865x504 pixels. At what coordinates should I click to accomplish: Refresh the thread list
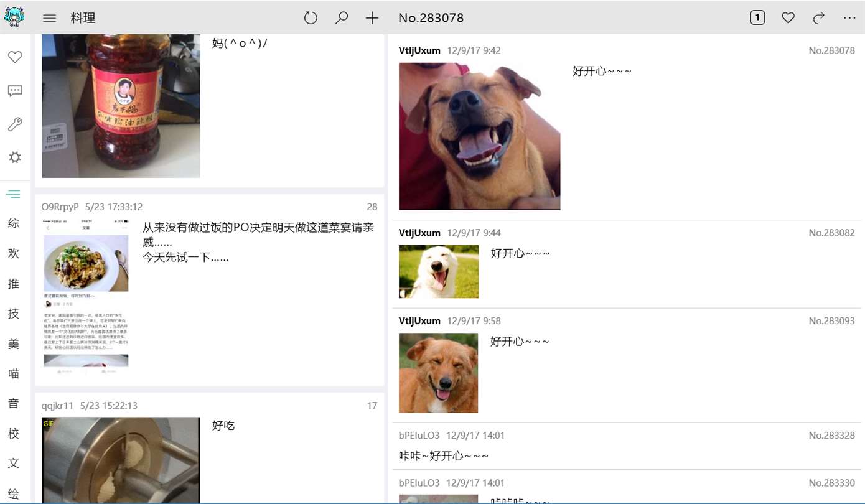click(311, 18)
